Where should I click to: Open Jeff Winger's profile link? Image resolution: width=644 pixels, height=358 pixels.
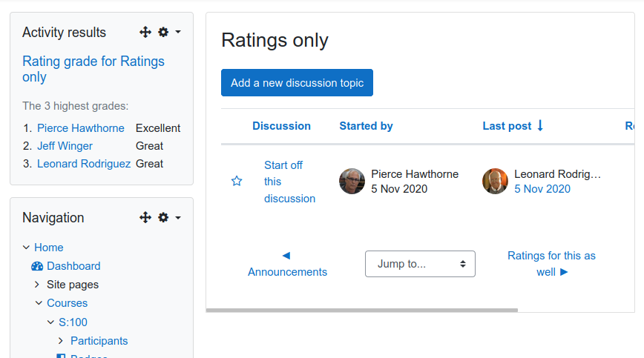point(65,146)
